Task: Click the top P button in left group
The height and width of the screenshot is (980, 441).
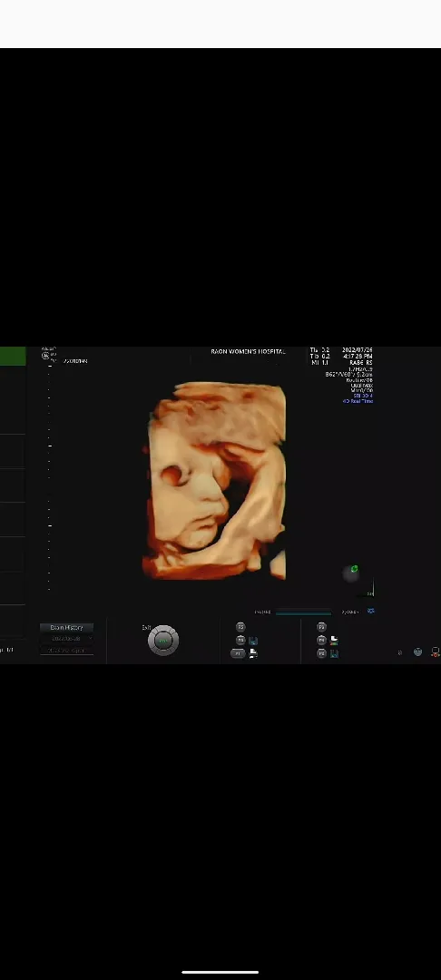Action: pos(240,627)
